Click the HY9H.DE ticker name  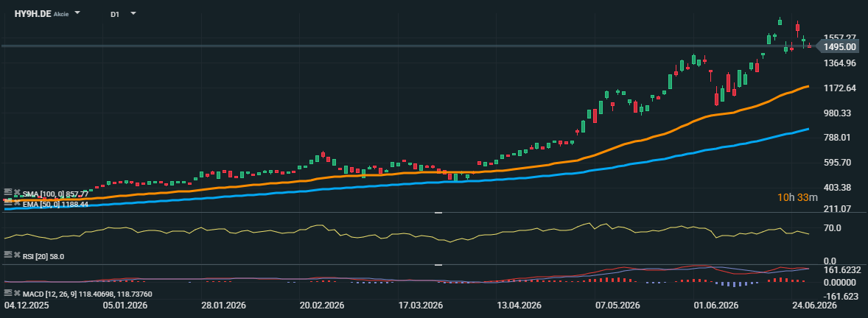pos(32,14)
